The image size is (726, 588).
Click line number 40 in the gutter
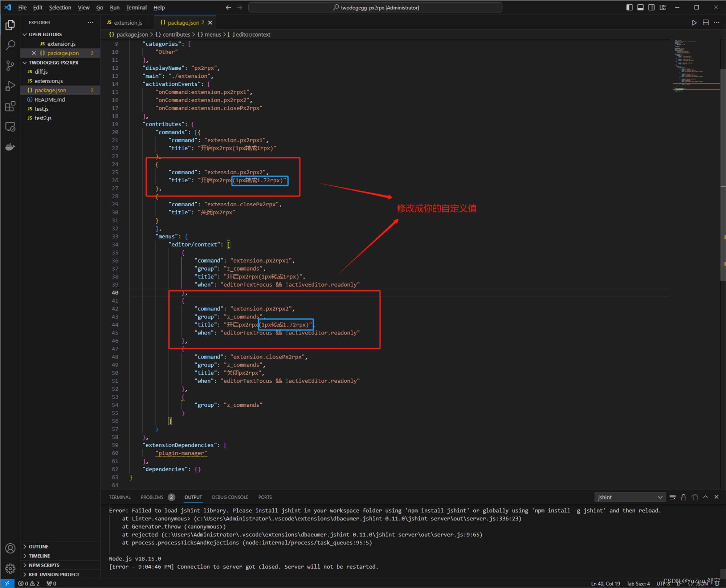tap(115, 293)
